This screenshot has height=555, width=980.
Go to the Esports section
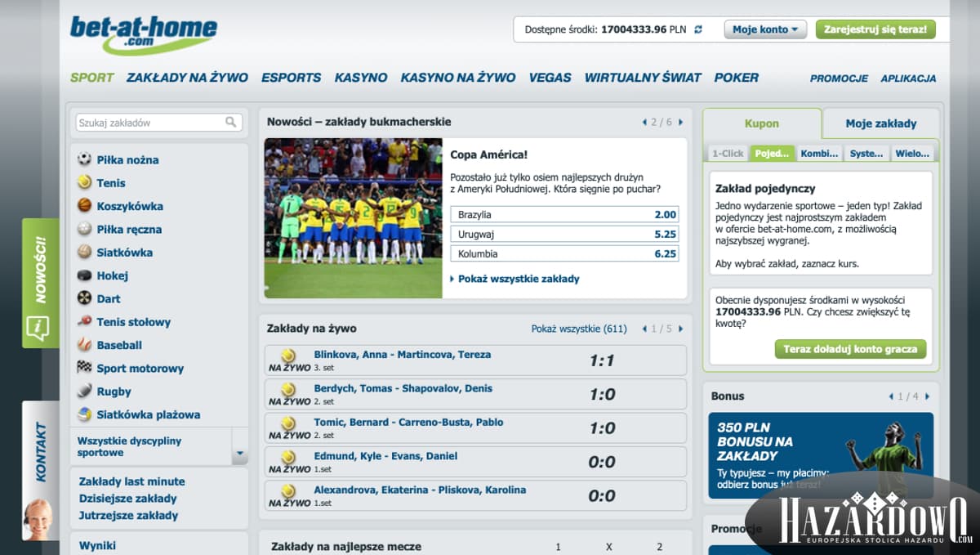[291, 78]
